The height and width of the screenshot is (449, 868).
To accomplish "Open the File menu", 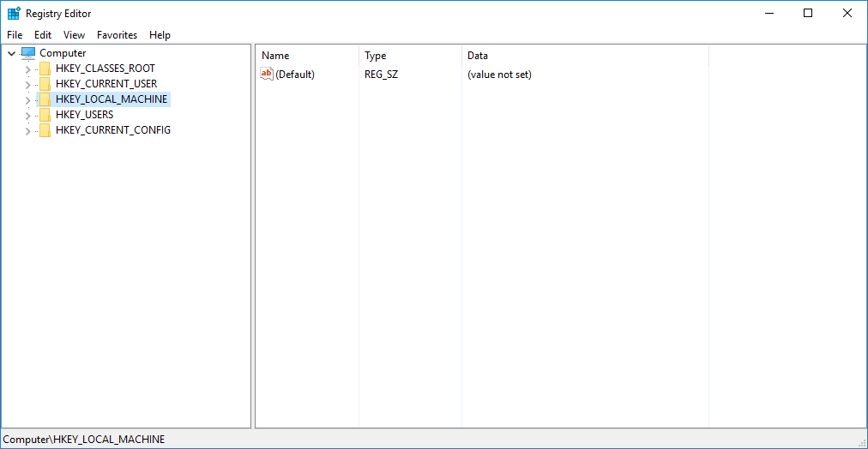I will 15,35.
